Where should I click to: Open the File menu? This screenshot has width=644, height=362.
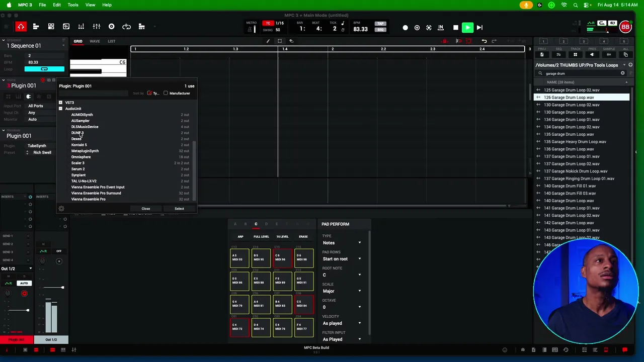tap(42, 5)
